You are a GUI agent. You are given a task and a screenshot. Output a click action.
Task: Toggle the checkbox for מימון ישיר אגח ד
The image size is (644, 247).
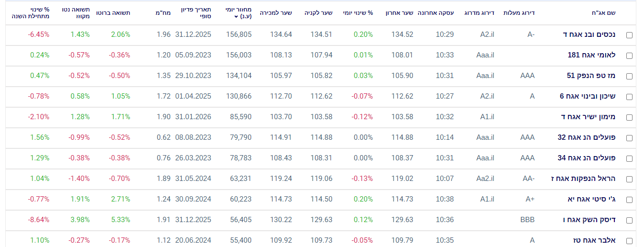629,117
